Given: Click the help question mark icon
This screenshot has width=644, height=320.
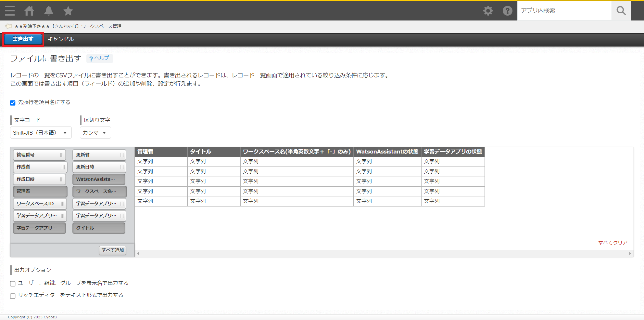Looking at the screenshot, I should [x=507, y=11].
